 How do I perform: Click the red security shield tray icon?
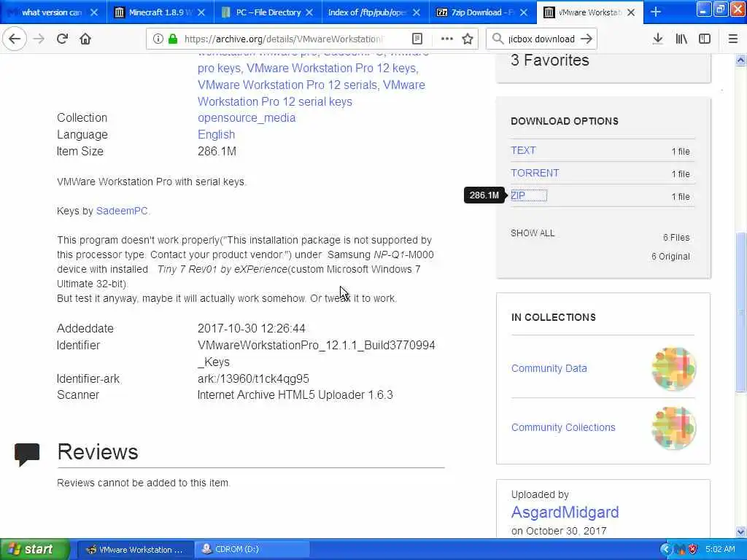point(693,550)
